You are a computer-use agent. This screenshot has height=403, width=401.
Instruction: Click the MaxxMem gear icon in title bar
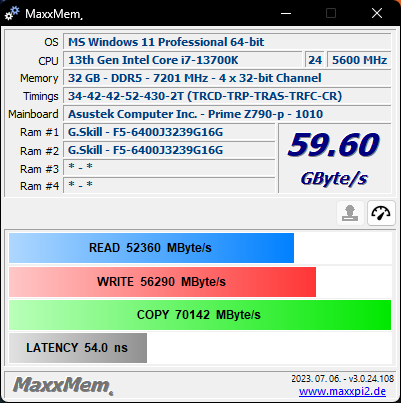[12, 13]
